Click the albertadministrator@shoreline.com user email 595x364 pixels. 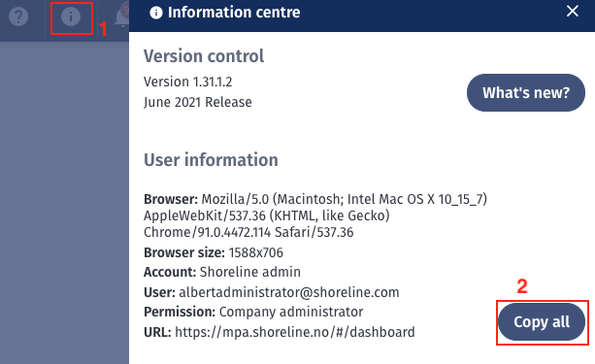coord(289,292)
